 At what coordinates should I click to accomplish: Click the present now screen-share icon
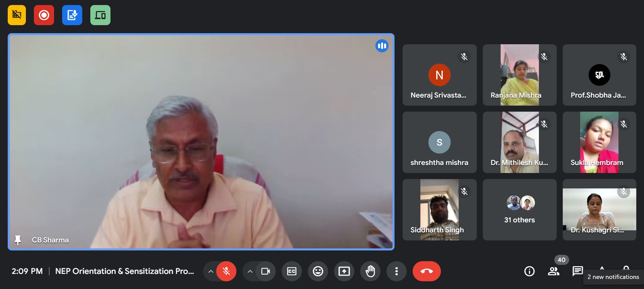click(344, 271)
